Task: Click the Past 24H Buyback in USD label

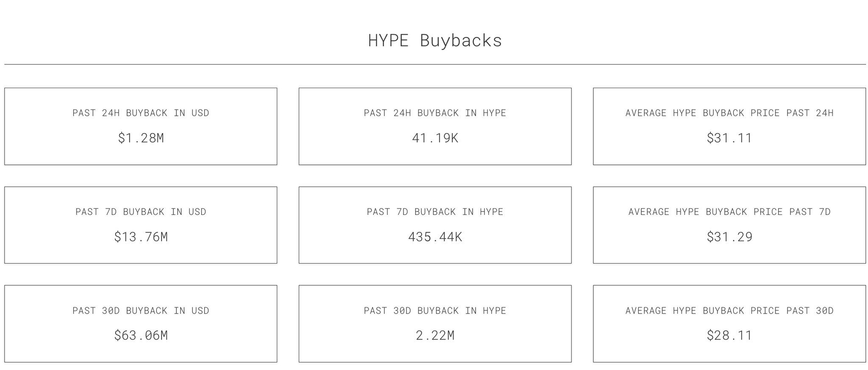Action: pyautogui.click(x=141, y=113)
